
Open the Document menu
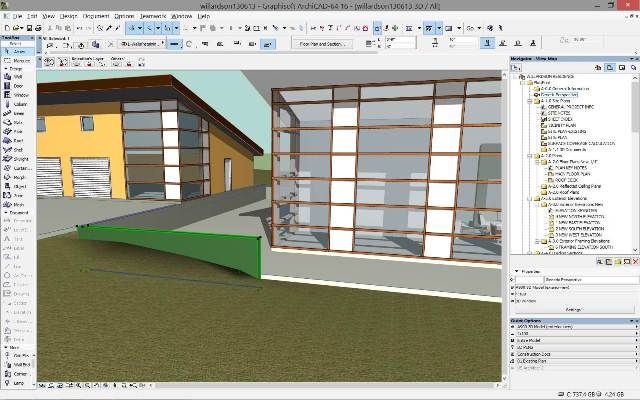(x=96, y=16)
